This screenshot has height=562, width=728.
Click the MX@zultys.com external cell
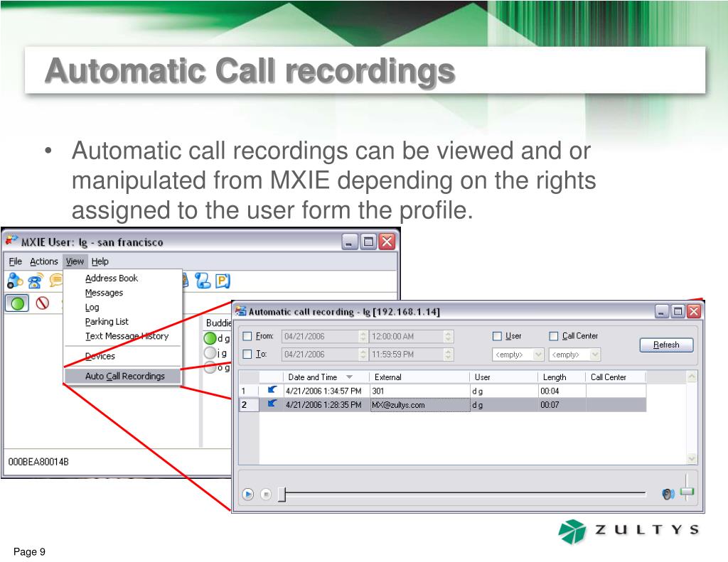420,405
